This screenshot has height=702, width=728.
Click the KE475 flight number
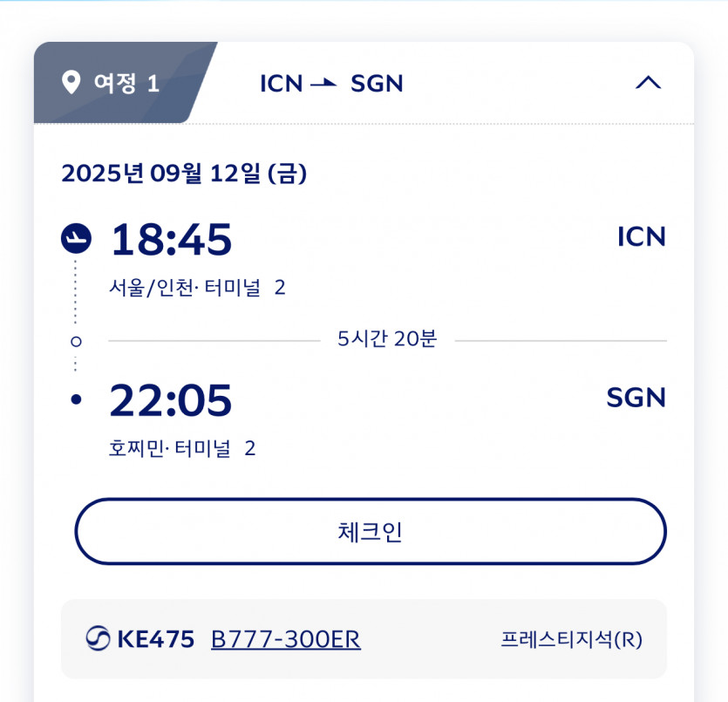click(x=156, y=639)
